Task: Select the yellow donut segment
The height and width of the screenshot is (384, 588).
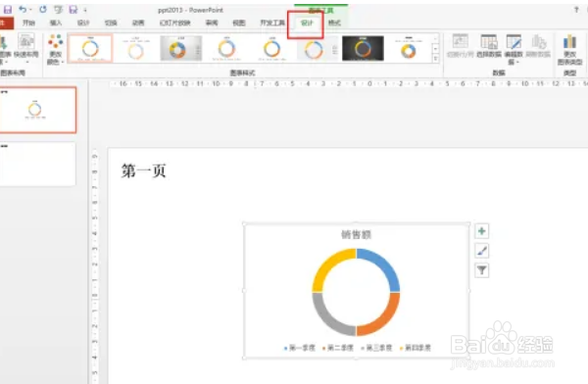Action: (x=329, y=265)
